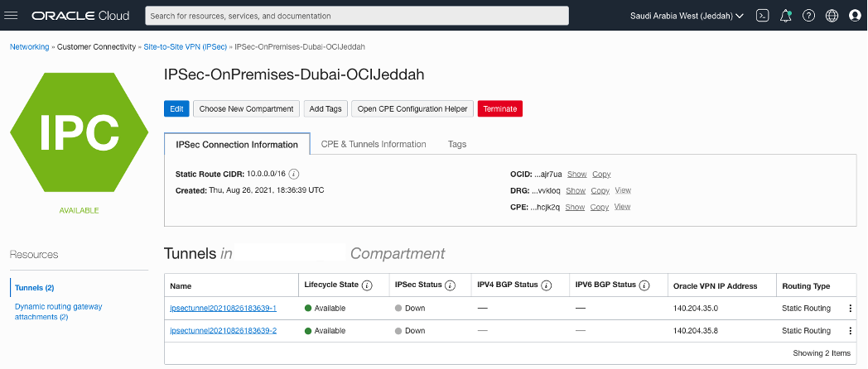This screenshot has height=369, width=868.
Task: Open tunnel ipsectunnel20210826183639-1
Action: [223, 308]
